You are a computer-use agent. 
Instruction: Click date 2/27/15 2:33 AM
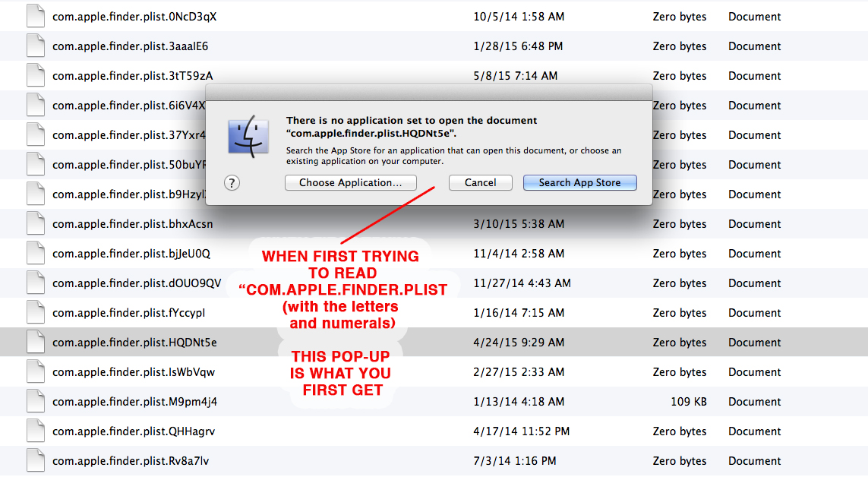[519, 372]
